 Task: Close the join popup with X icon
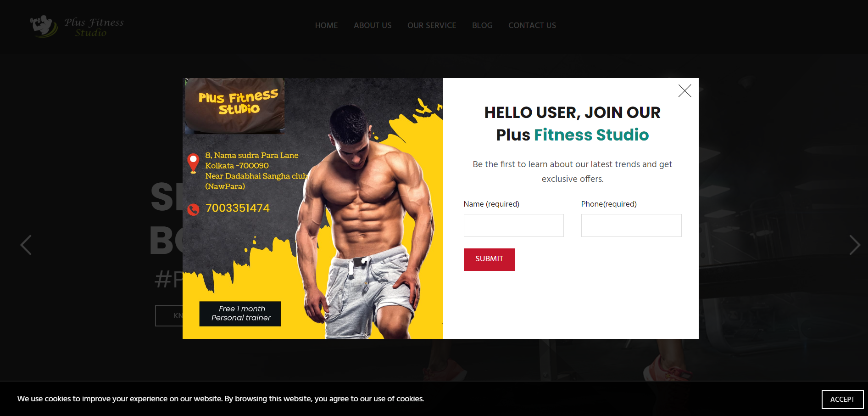pyautogui.click(x=684, y=91)
